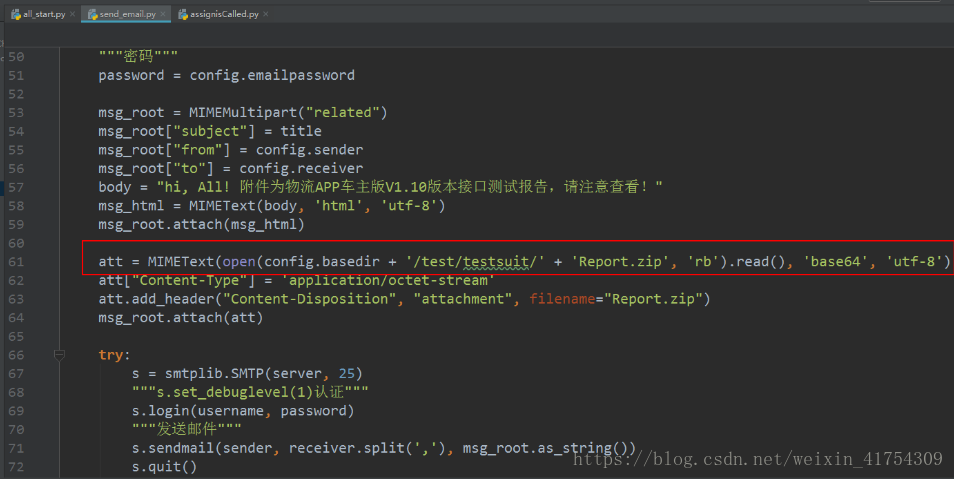Click line number 50 in the gutter
This screenshot has width=954, height=479.
pyautogui.click(x=16, y=57)
